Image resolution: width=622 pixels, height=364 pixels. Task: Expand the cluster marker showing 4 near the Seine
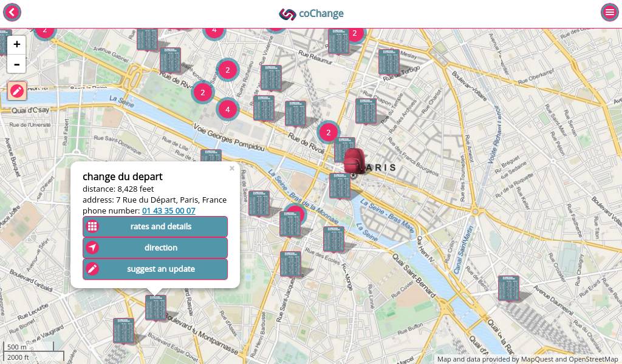click(227, 109)
